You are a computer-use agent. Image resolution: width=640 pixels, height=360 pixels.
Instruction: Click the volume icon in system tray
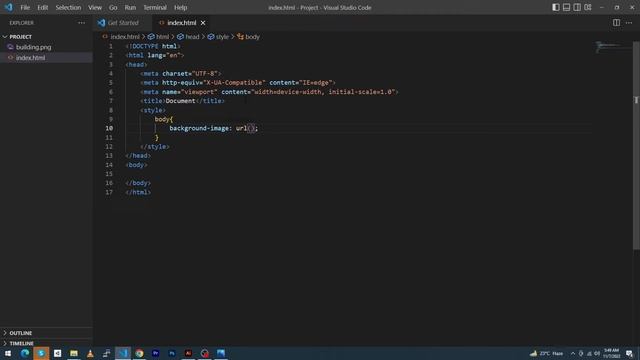(x=597, y=353)
